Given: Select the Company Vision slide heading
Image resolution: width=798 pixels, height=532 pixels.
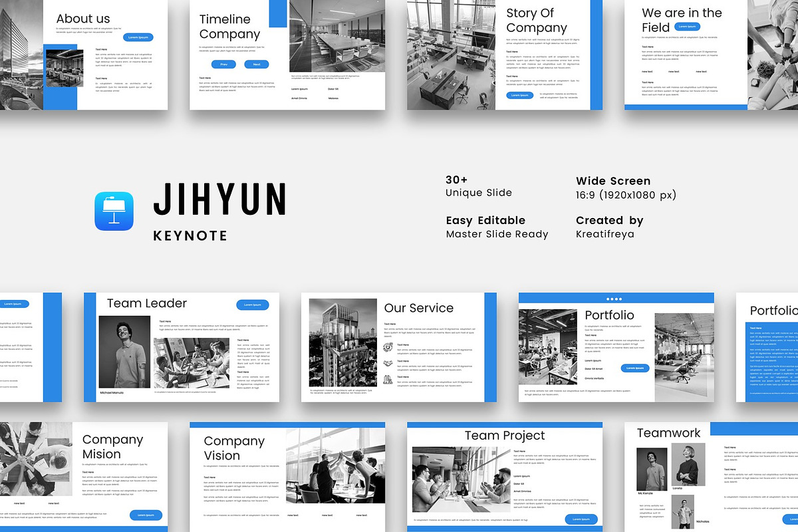Looking at the screenshot, I should [x=234, y=448].
